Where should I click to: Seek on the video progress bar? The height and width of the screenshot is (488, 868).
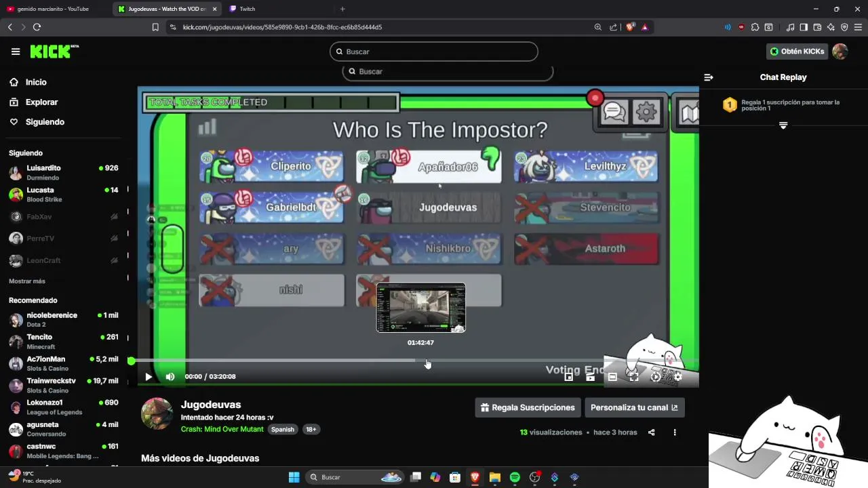point(414,361)
